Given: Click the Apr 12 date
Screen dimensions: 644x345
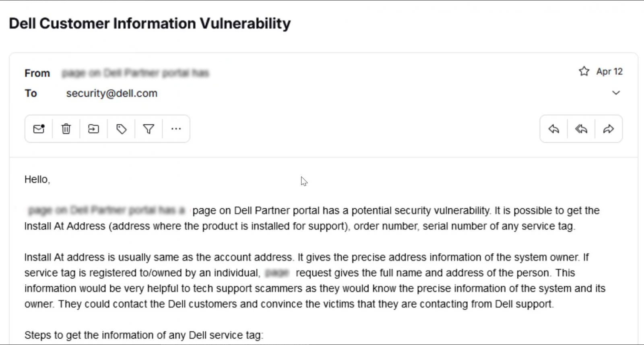Looking at the screenshot, I should (x=609, y=72).
